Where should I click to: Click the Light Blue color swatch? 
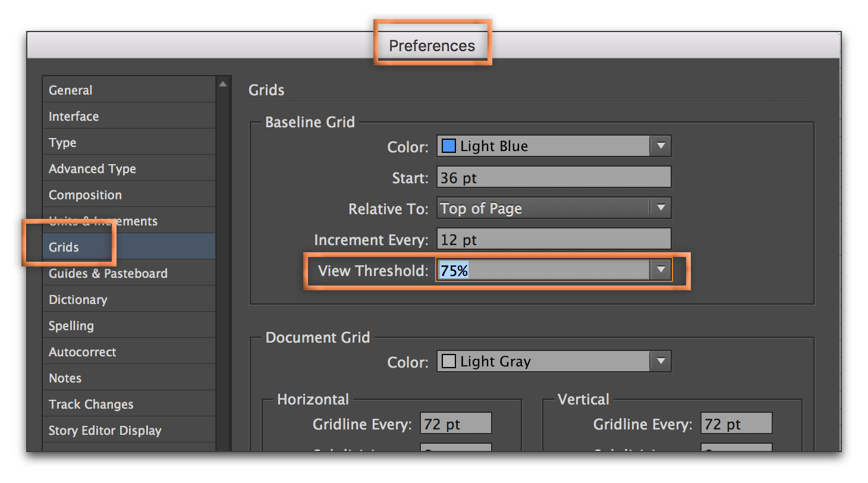[x=449, y=146]
